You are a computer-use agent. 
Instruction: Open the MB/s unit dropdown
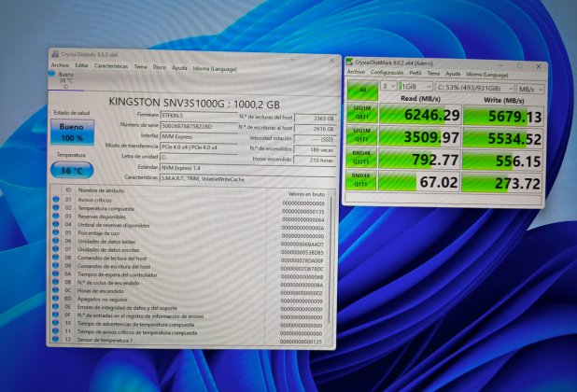530,90
